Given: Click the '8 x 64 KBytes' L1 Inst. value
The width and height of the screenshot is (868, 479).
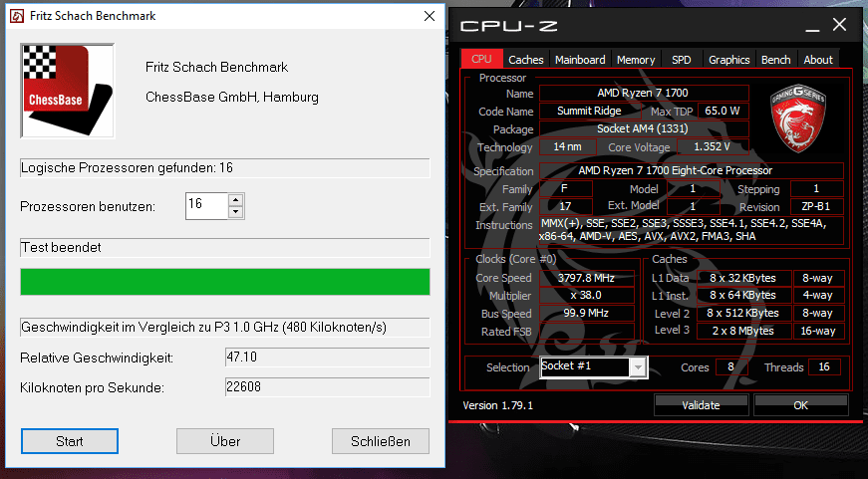Looking at the screenshot, I should point(742,295).
